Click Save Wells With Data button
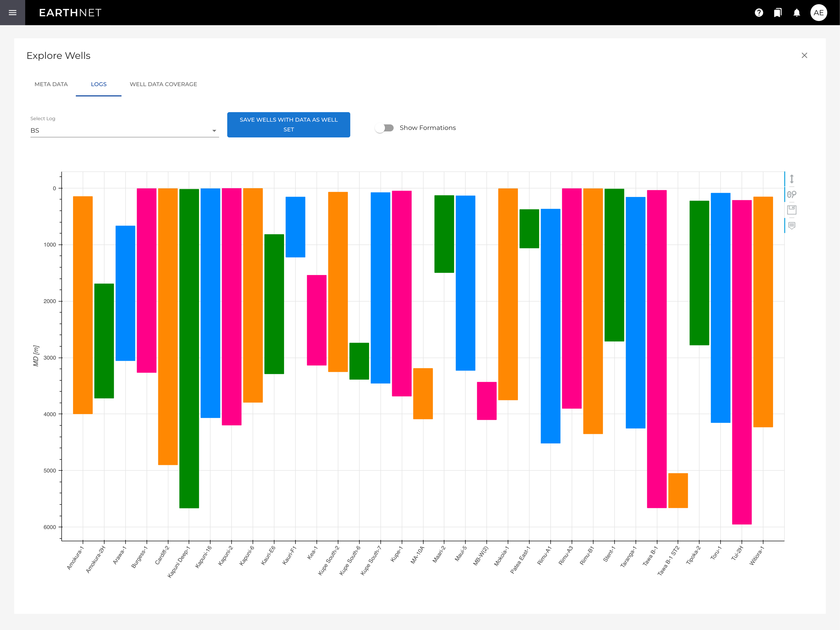Screen dimensions: 840x630 [289, 125]
